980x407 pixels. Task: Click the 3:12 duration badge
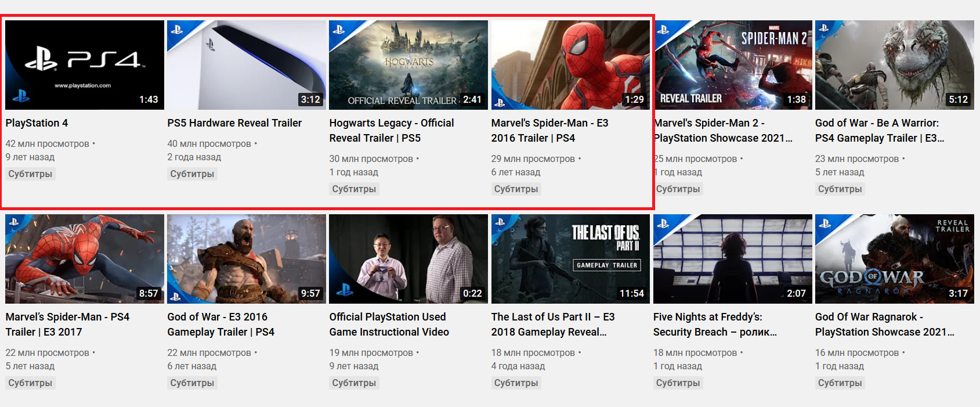click(310, 99)
